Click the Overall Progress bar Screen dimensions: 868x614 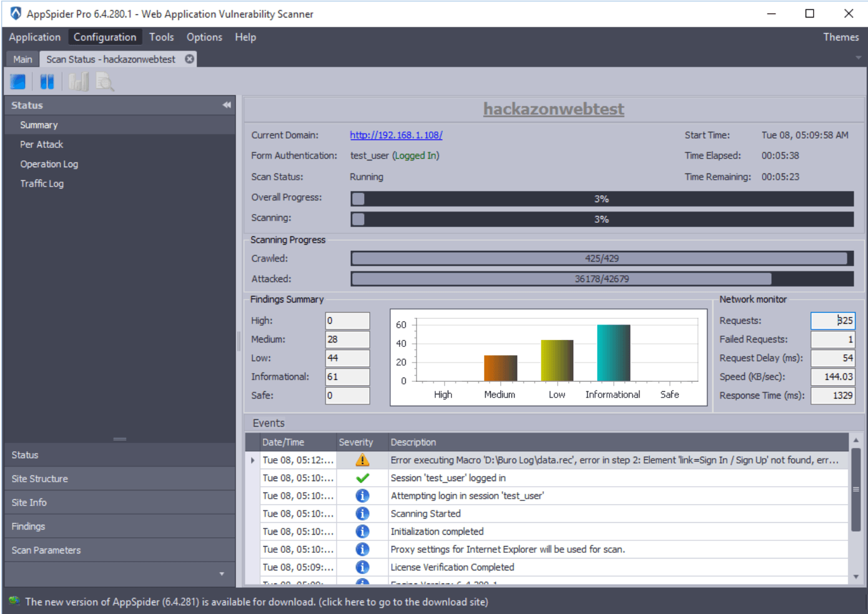[602, 199]
